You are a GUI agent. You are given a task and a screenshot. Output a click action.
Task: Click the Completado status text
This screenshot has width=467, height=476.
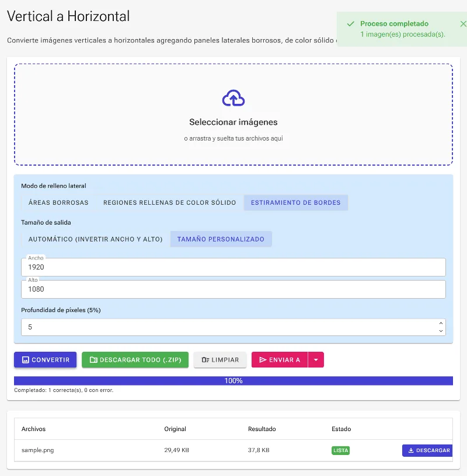(x=64, y=390)
